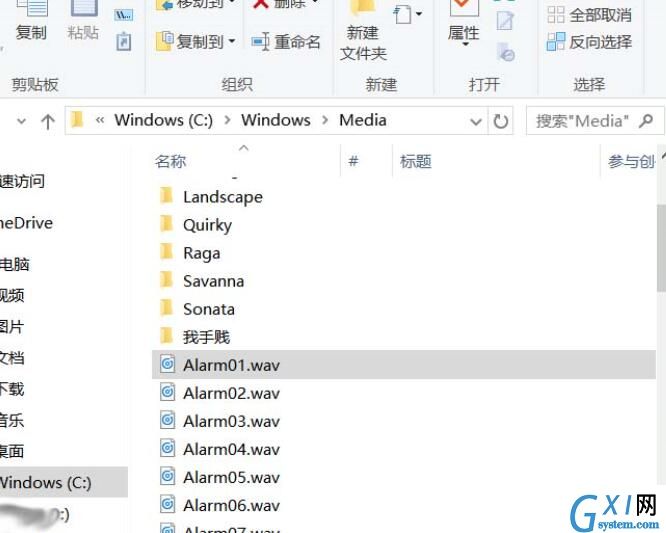Sort by 参与创作 column header
This screenshot has height=533, width=666.
click(x=631, y=161)
